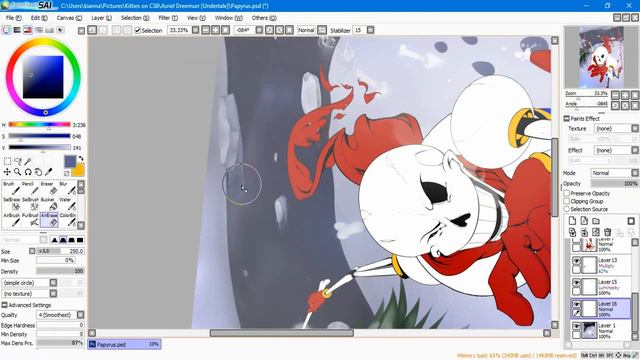Open the Texture dropdown in Paints Effect
Image resolution: width=640 pixels, height=360 pixels.
click(x=635, y=129)
